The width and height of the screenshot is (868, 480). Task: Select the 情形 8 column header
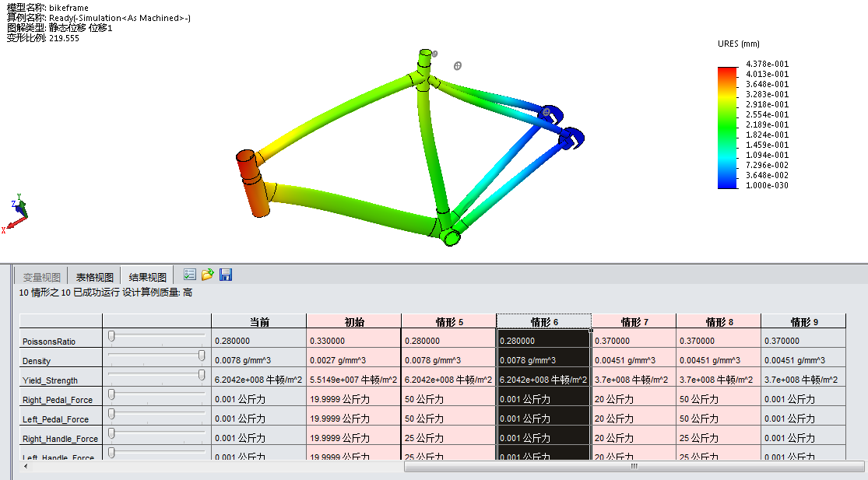pos(719,321)
